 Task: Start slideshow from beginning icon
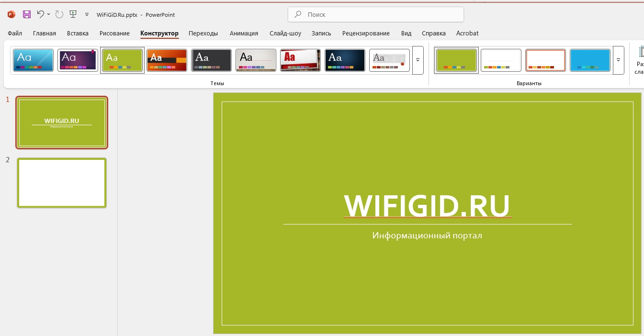coord(73,14)
